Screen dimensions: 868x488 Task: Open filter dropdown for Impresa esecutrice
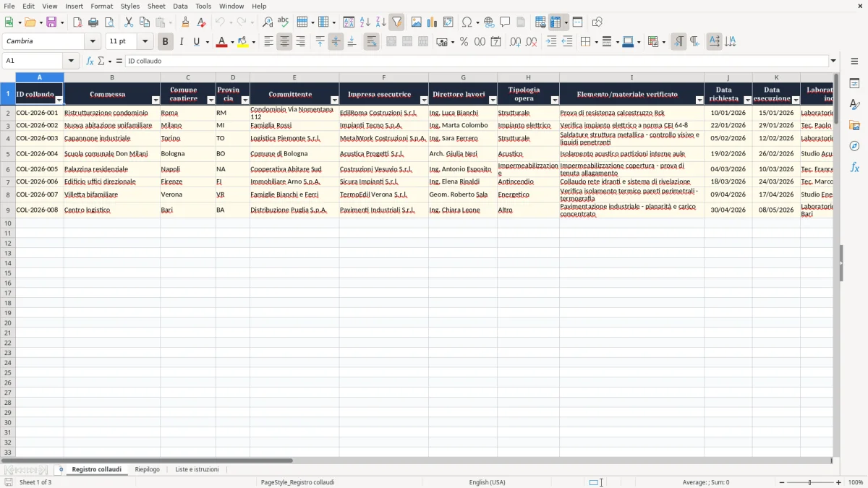tap(424, 100)
